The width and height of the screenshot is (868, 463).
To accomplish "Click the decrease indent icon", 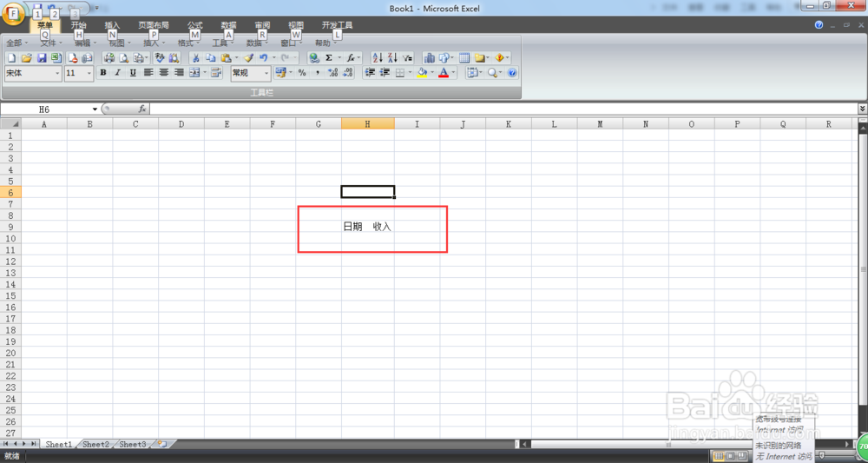I will [371, 73].
